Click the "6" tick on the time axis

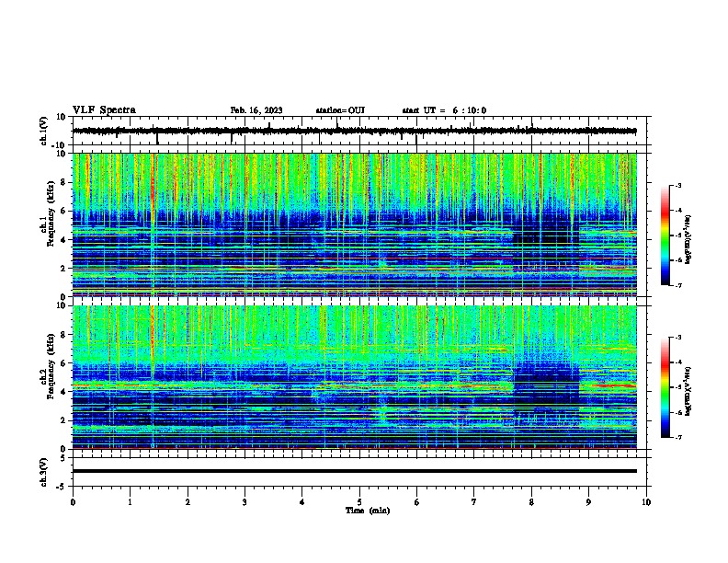(x=417, y=502)
